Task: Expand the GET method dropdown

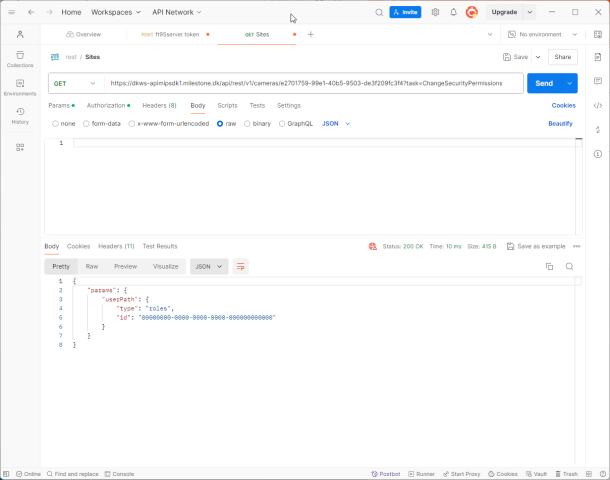Action: (74, 83)
